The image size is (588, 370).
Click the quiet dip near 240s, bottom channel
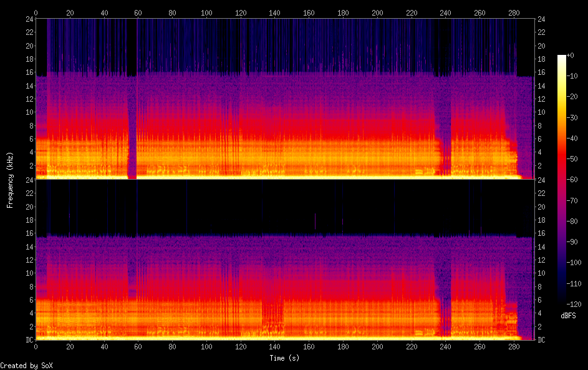pos(444,306)
